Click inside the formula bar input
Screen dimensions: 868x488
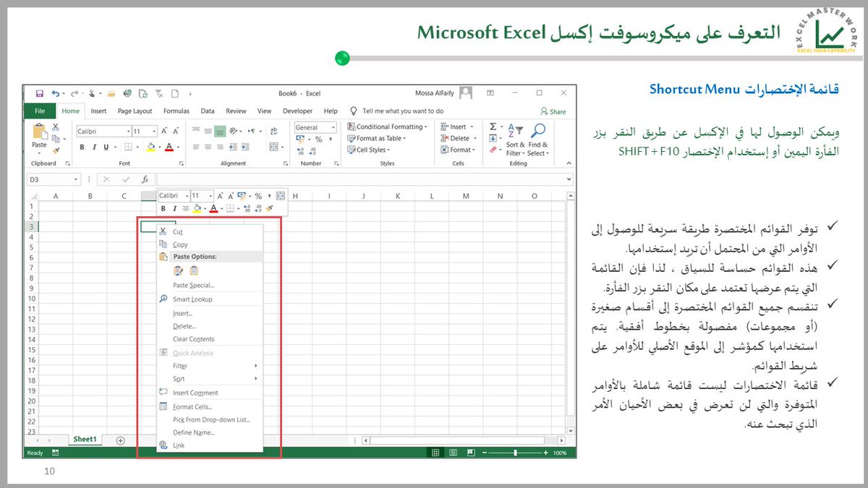[x=362, y=179]
